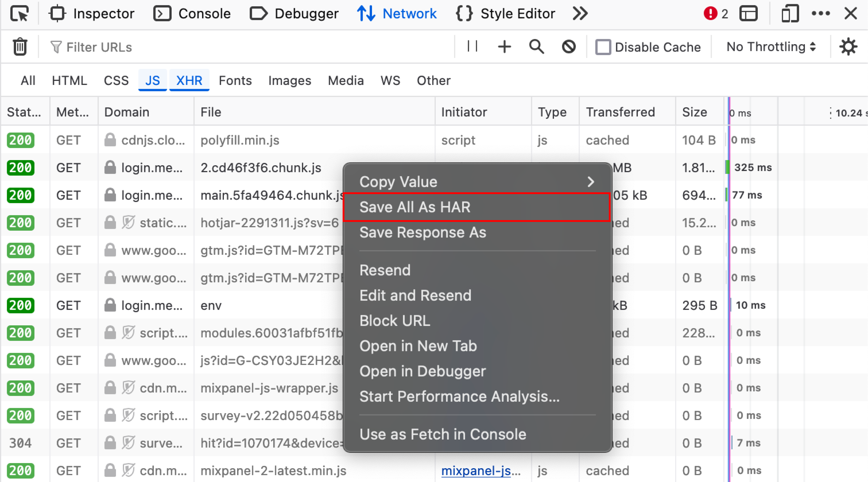
Task: Toggle the HTML filter
Action: (69, 81)
